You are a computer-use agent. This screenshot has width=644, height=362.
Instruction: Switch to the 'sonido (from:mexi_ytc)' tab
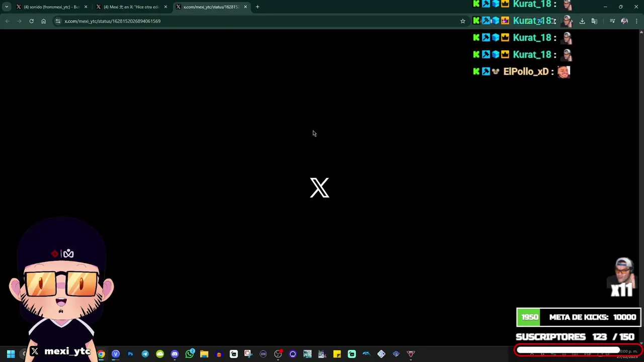pyautogui.click(x=51, y=7)
